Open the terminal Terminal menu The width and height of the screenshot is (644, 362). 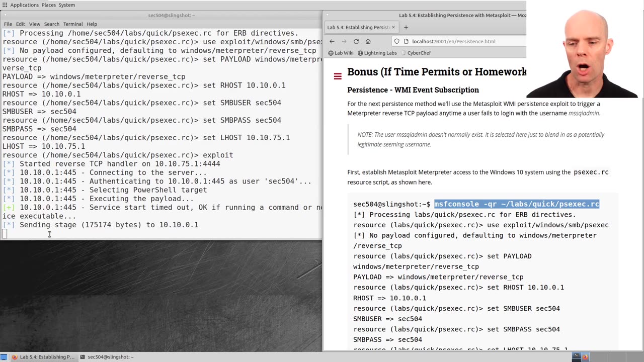(73, 24)
